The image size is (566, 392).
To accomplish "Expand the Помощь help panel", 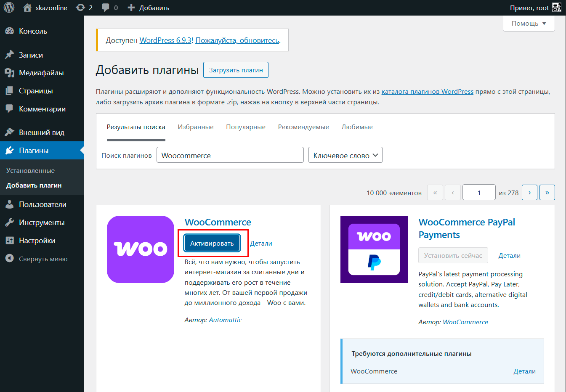I will pyautogui.click(x=529, y=24).
